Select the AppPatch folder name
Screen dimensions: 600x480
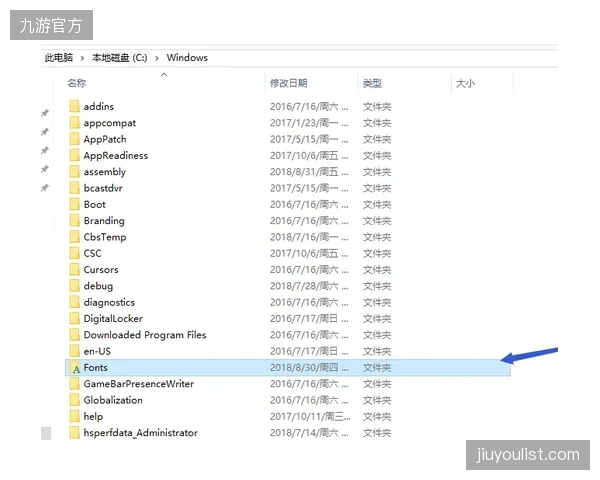coord(105,139)
